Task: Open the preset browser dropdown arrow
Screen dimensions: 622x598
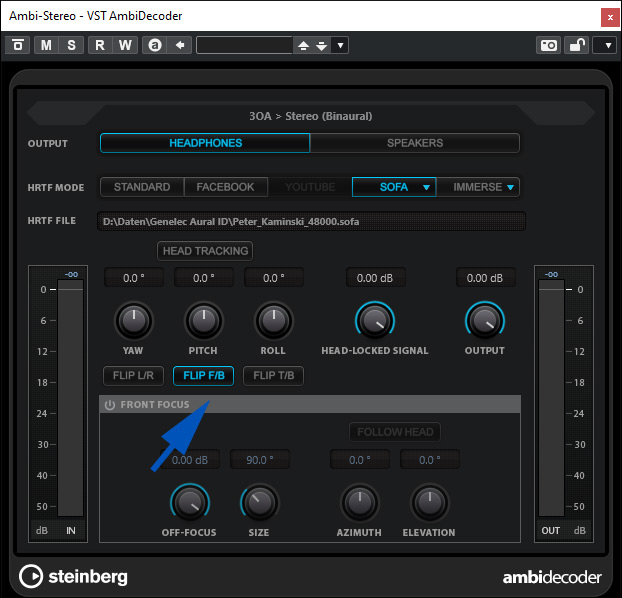Action: tap(340, 45)
